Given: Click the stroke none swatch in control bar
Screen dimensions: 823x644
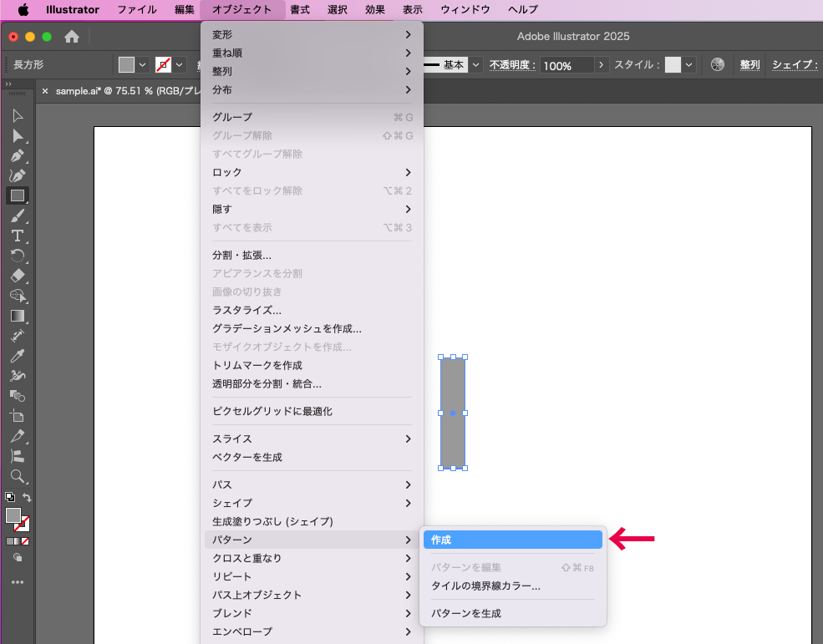Looking at the screenshot, I should tap(163, 65).
